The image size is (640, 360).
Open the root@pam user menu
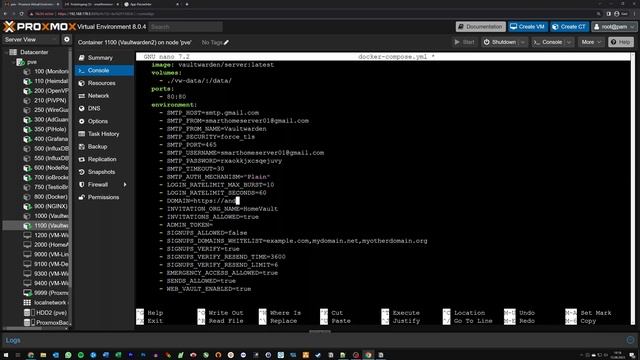[x=614, y=27]
